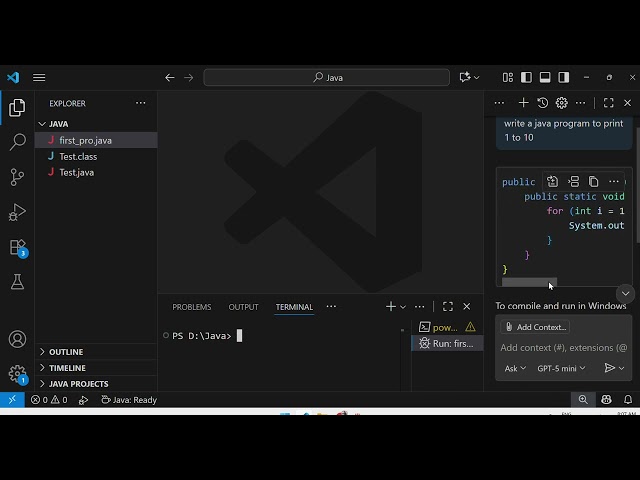The height and width of the screenshot is (480, 640).
Task: Select the TERMINAL tab
Action: tap(294, 307)
